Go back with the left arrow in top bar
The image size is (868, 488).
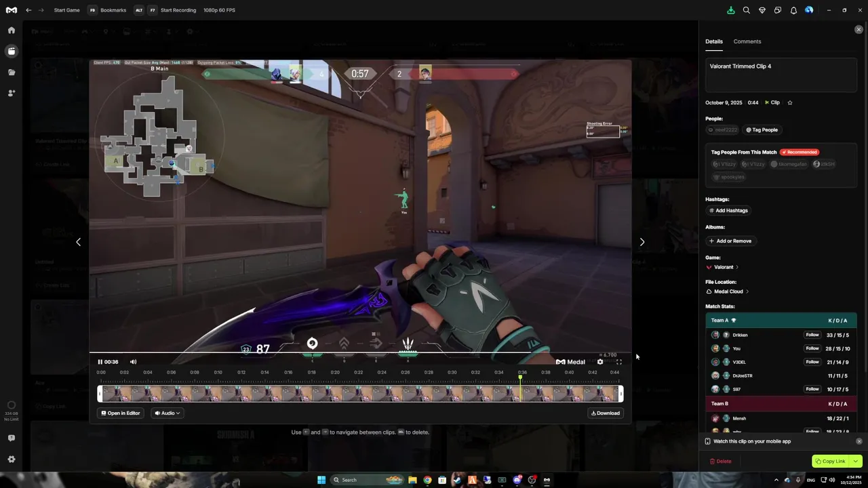[28, 10]
